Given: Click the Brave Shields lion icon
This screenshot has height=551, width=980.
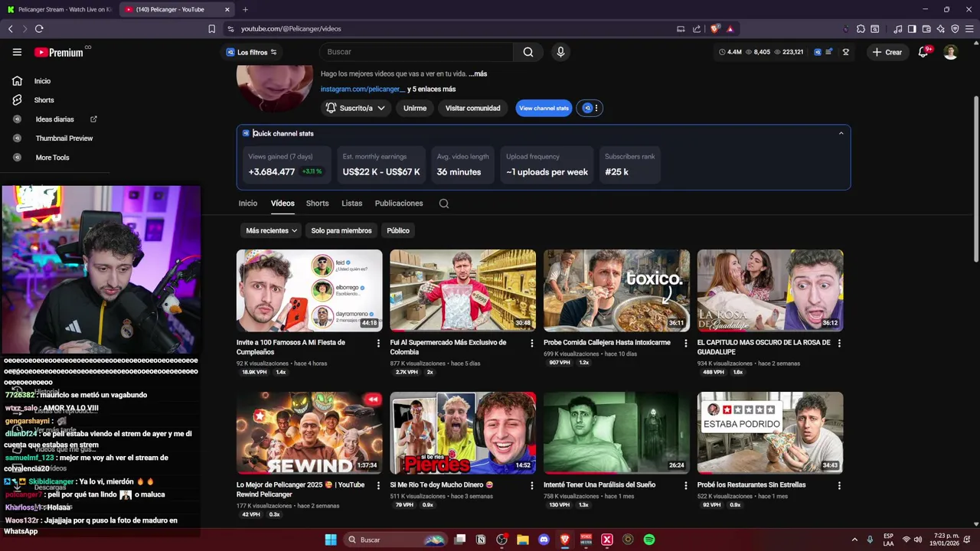Looking at the screenshot, I should pyautogui.click(x=715, y=29).
